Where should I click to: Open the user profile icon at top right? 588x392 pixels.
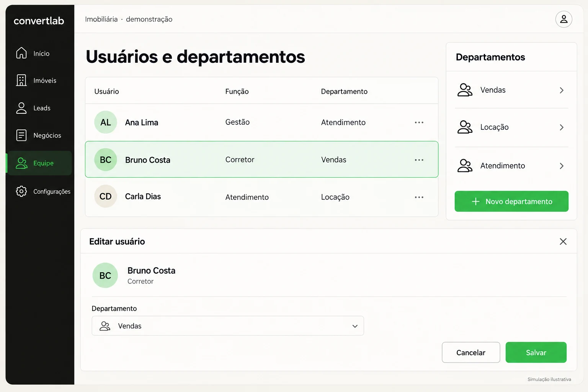coord(563,19)
